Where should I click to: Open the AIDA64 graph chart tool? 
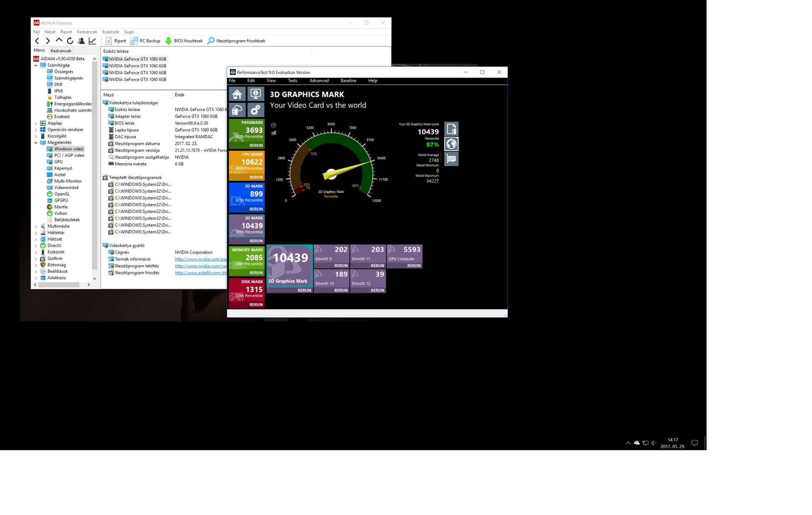(x=92, y=41)
